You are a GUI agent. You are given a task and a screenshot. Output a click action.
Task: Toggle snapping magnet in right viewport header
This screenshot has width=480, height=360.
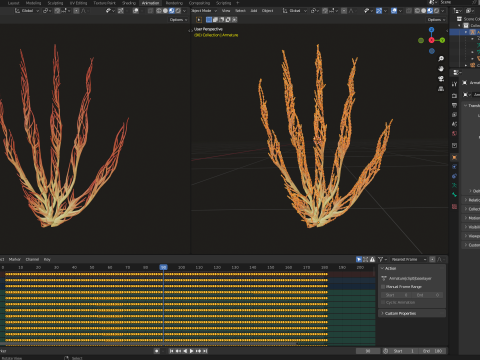pos(325,11)
